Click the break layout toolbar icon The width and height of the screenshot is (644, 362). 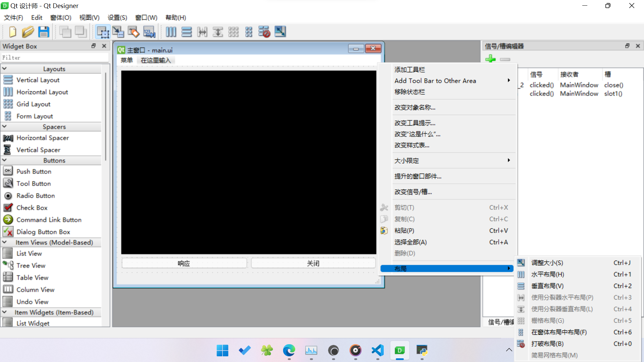264,32
